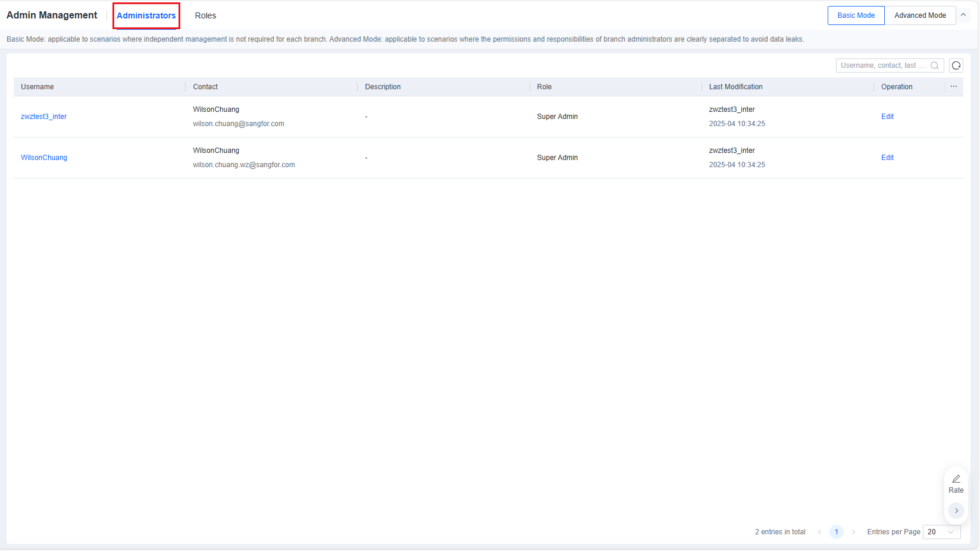Open the column settings ellipsis menu
This screenshot has height=551, width=980.
point(954,86)
